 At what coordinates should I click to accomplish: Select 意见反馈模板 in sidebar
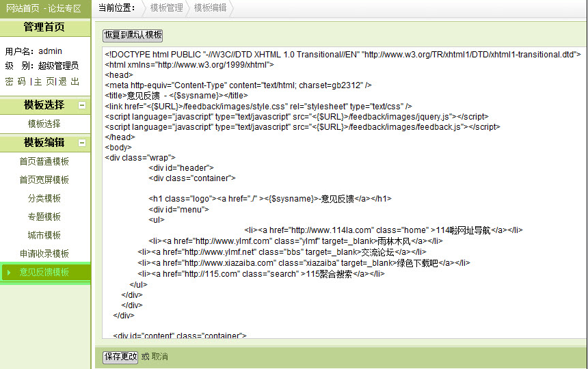(44, 272)
